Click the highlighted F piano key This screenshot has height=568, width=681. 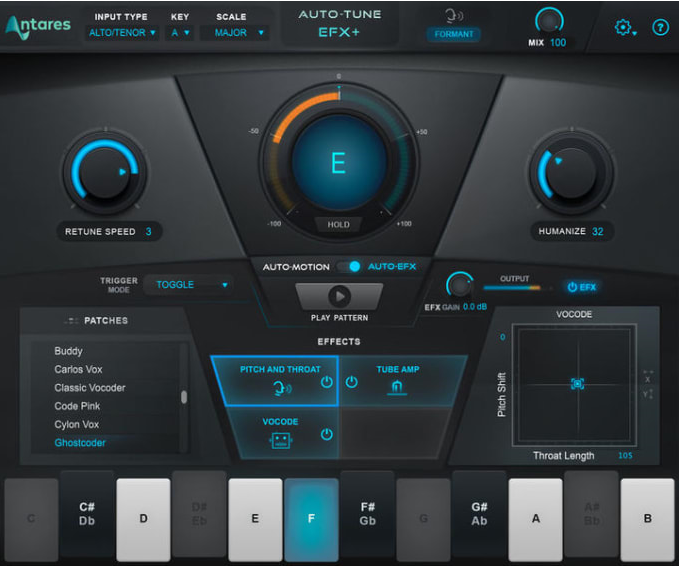tap(311, 519)
